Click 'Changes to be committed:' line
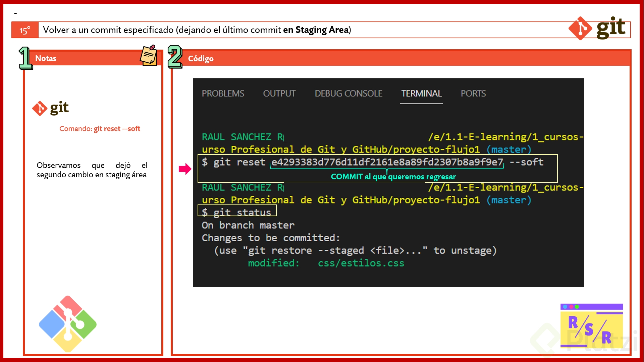 tap(271, 238)
